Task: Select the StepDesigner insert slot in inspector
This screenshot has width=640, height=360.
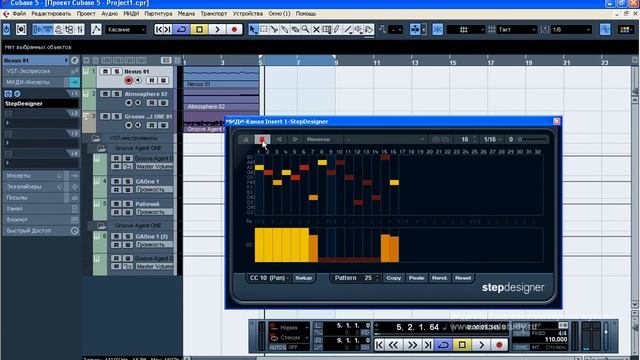Action: coord(41,104)
